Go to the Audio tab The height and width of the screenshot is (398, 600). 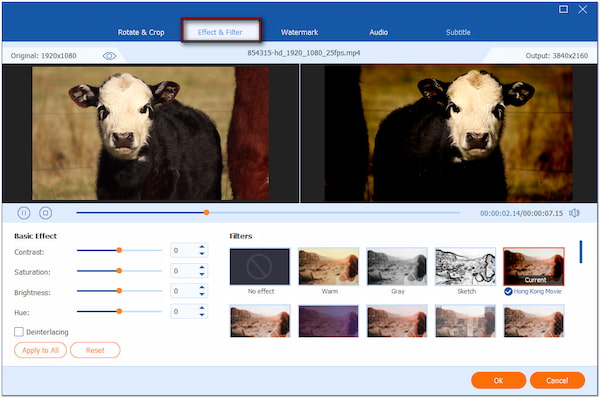pyautogui.click(x=378, y=32)
